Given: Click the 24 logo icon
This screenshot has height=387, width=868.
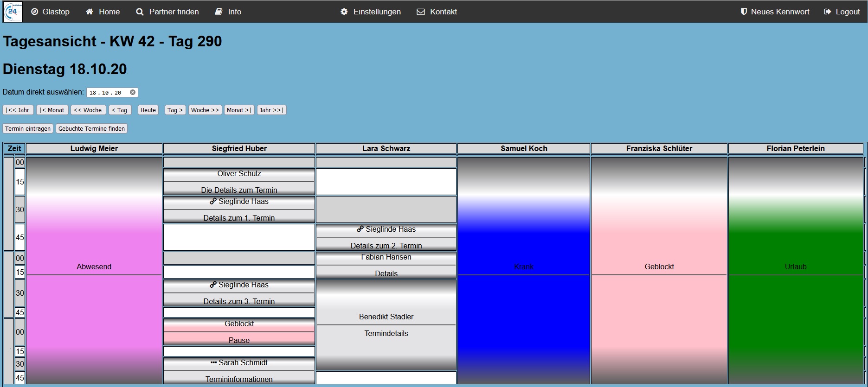Looking at the screenshot, I should point(13,12).
